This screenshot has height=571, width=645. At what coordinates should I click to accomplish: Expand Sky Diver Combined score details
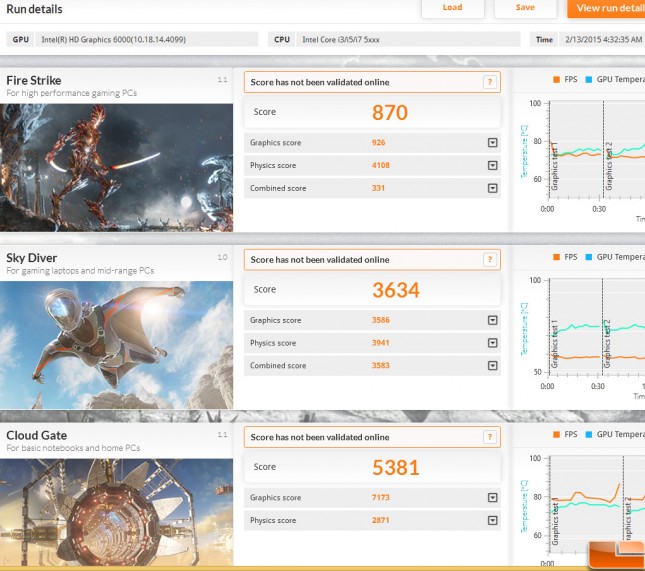pos(492,365)
